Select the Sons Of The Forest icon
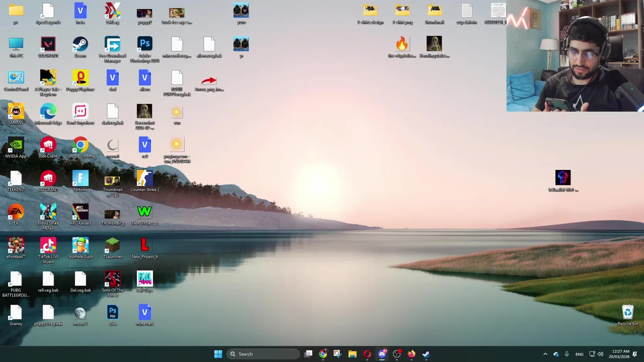 (112, 284)
